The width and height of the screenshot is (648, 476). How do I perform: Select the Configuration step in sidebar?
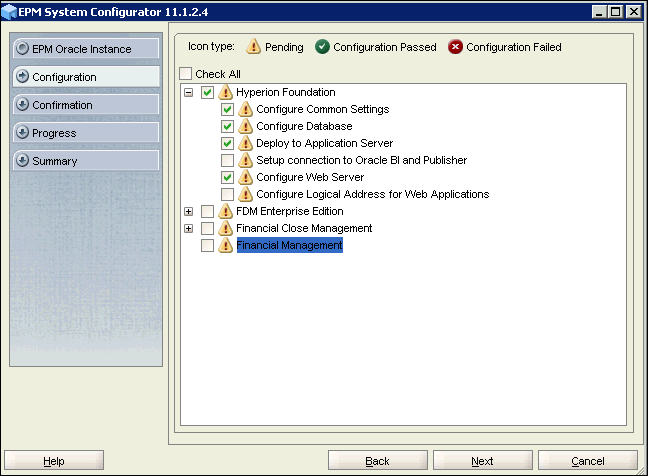86,76
